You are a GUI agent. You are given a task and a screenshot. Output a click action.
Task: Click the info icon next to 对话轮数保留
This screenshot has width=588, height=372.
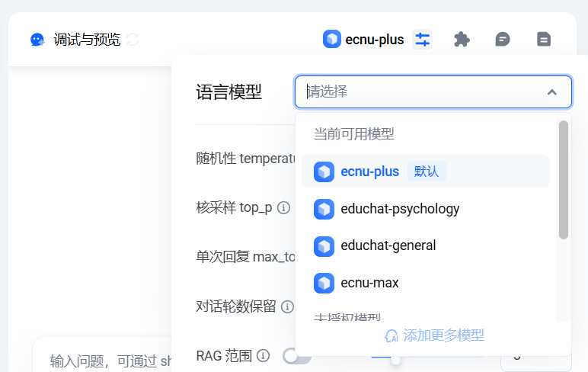[287, 306]
